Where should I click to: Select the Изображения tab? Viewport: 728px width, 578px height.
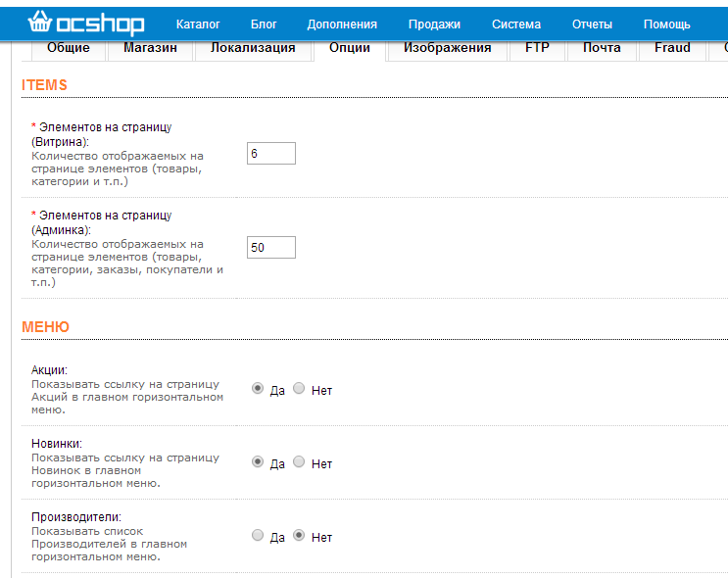point(447,48)
